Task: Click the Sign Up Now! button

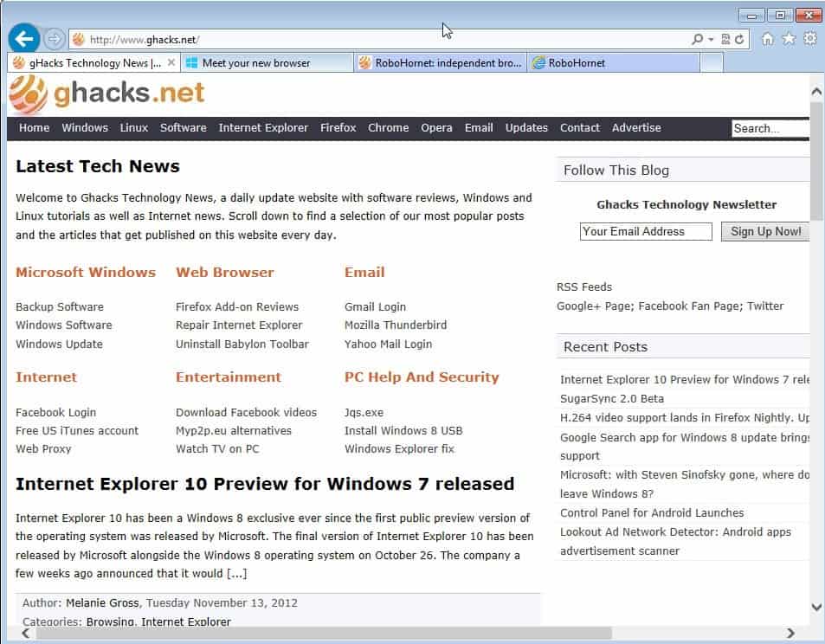Action: click(x=765, y=231)
